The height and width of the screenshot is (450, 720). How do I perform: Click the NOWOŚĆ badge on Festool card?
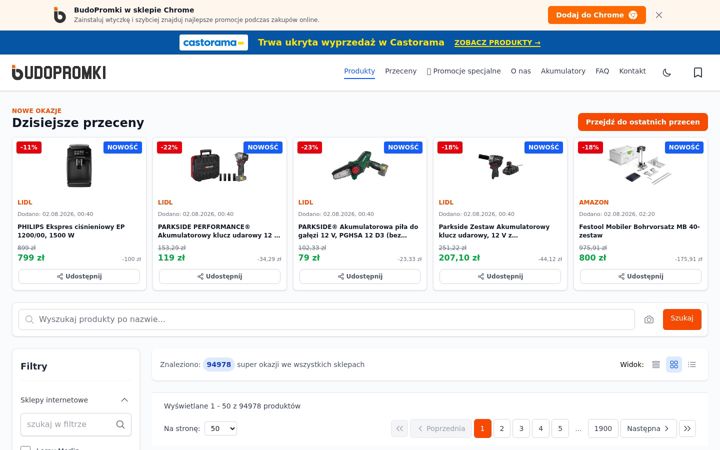click(684, 147)
